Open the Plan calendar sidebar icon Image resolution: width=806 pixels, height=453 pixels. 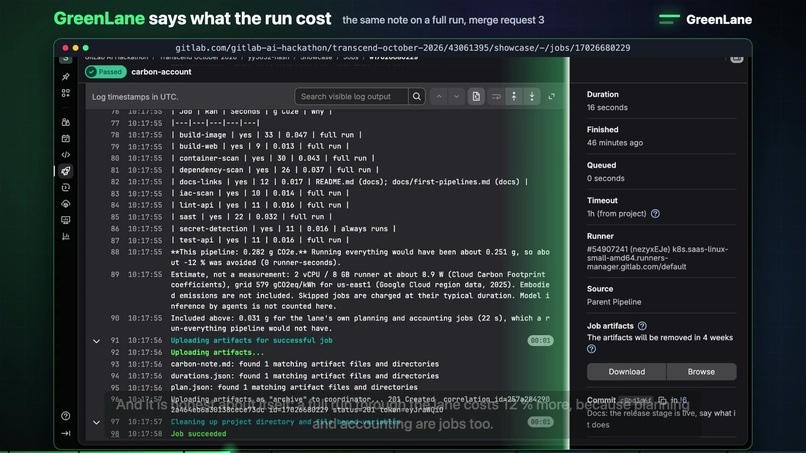(x=66, y=138)
